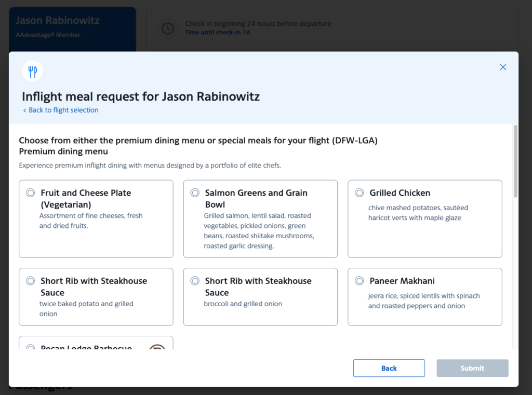Click the Paneer Makhani meal card
The image size is (532, 395).
pyautogui.click(x=424, y=297)
